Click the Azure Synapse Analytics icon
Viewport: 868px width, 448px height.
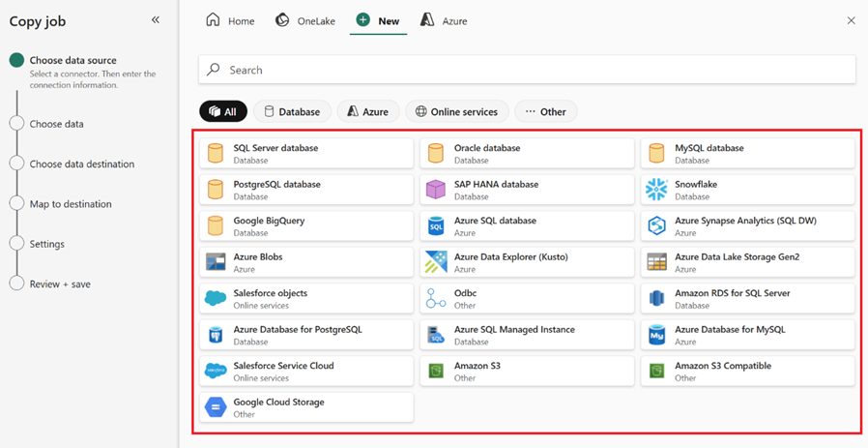(x=656, y=226)
